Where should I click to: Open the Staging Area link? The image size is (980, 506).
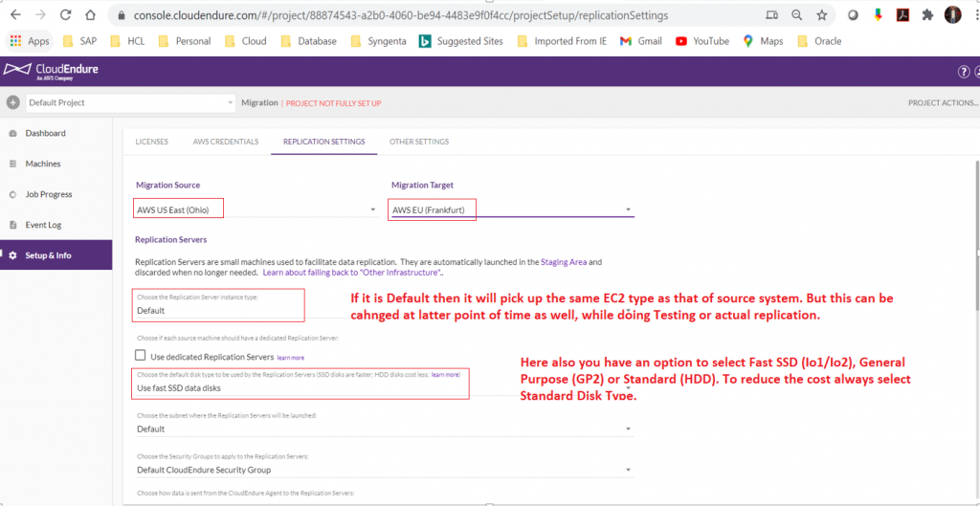564,262
